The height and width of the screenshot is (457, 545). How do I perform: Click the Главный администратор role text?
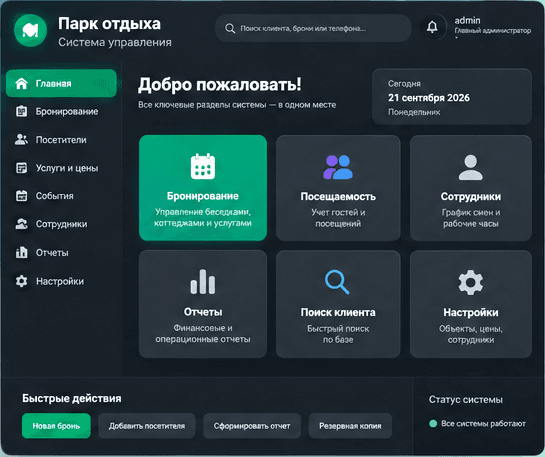(493, 31)
